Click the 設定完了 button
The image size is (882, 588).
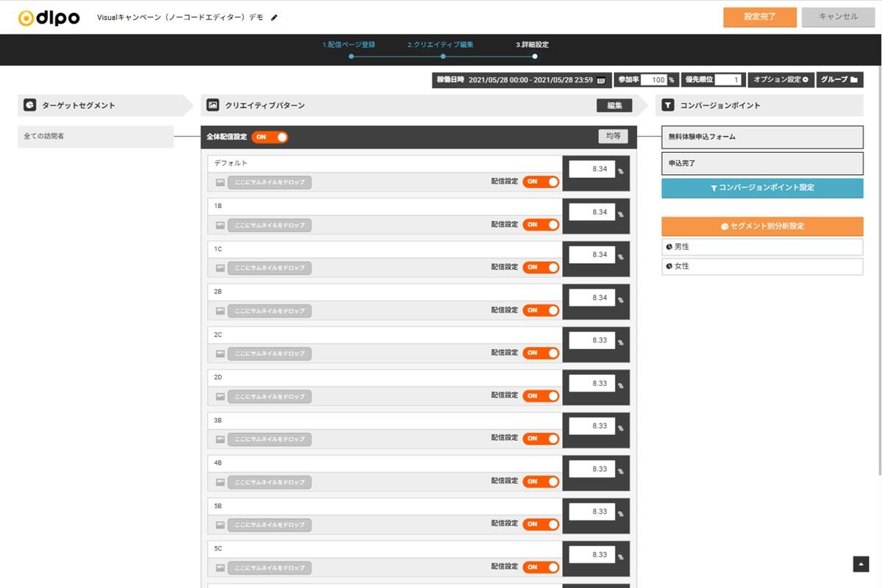pos(759,17)
